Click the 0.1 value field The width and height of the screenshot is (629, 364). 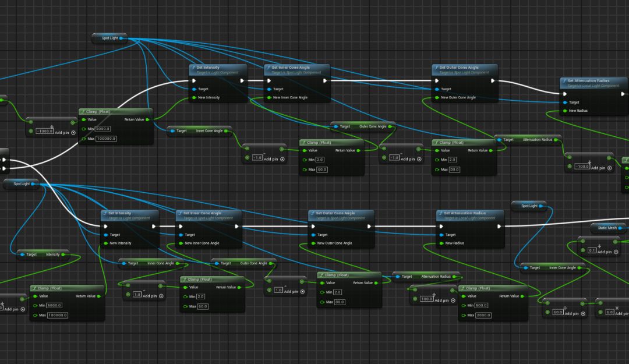click(x=592, y=250)
